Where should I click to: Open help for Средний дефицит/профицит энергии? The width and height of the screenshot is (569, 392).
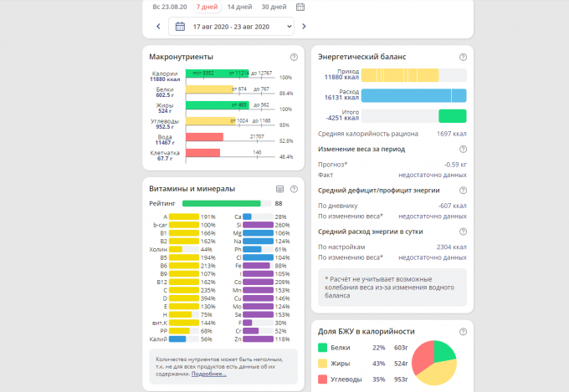click(463, 191)
